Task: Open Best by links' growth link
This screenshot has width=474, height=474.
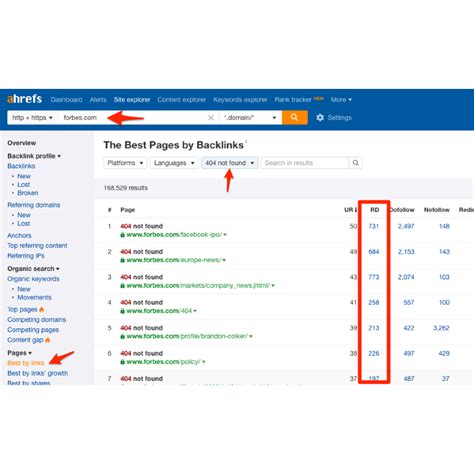Action: (38, 373)
